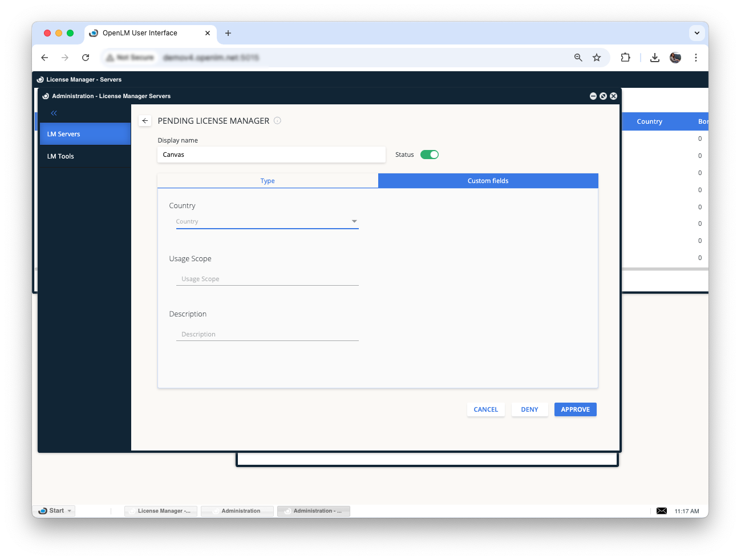Click the mail envelope icon in the taskbar
Screen dimensions: 741x560
tap(661, 511)
